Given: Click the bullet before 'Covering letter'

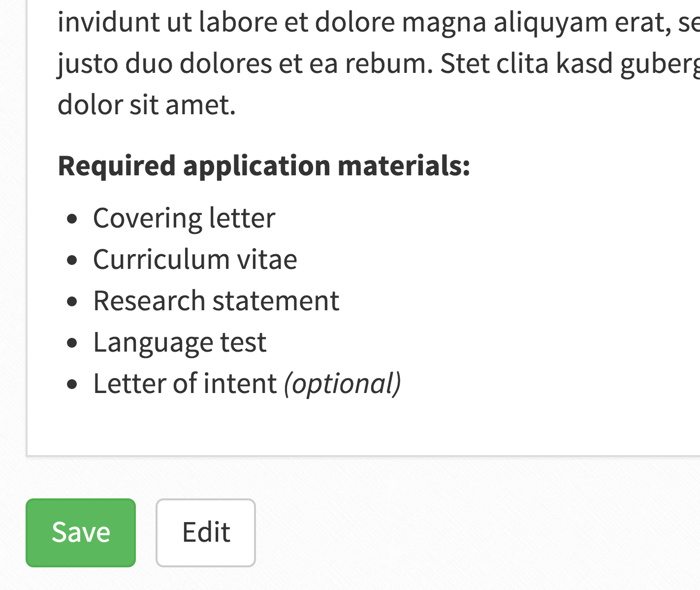Looking at the screenshot, I should tap(72, 219).
